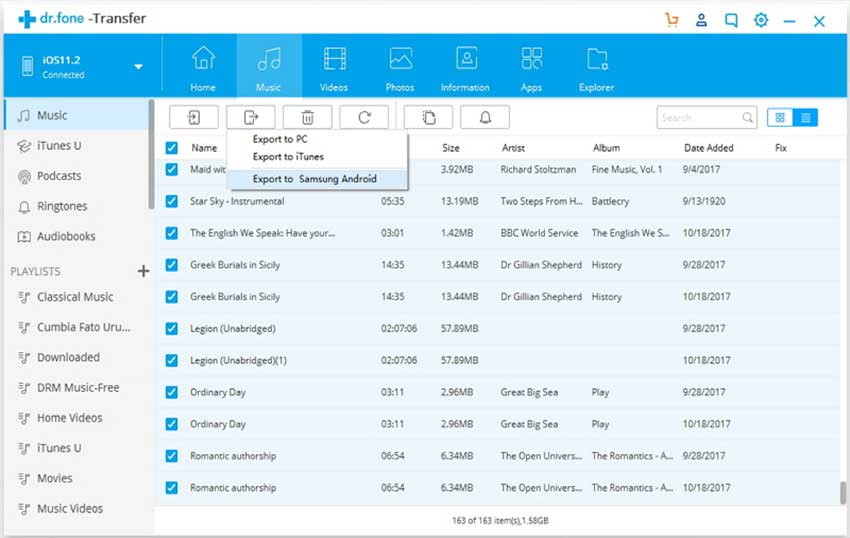Screen dimensions: 850x538
Task: Sort by the Size column header
Action: pos(450,148)
